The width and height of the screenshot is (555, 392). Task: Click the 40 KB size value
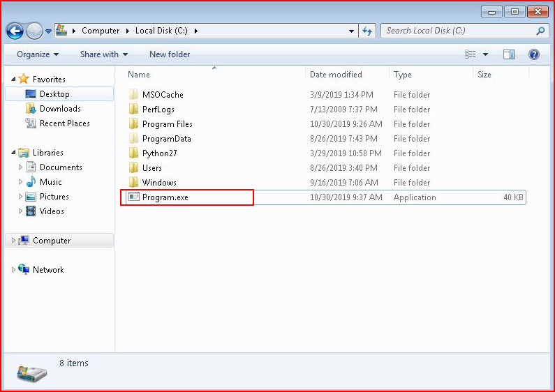coord(513,197)
